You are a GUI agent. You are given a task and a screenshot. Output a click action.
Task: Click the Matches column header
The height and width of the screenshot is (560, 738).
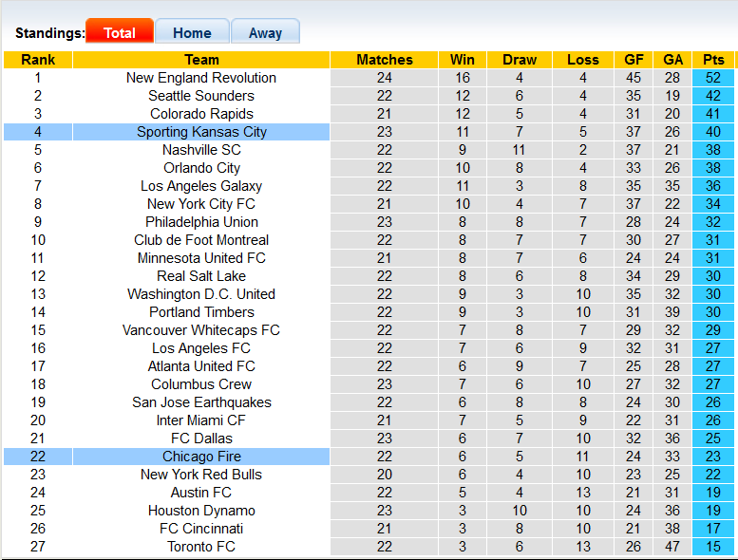click(385, 60)
